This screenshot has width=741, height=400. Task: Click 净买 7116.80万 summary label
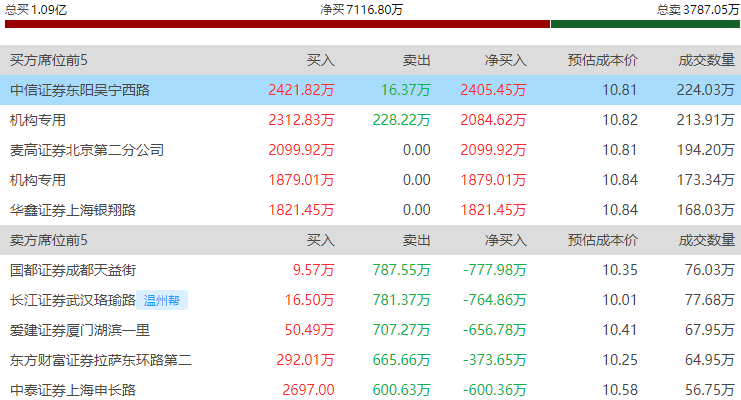pos(362,9)
